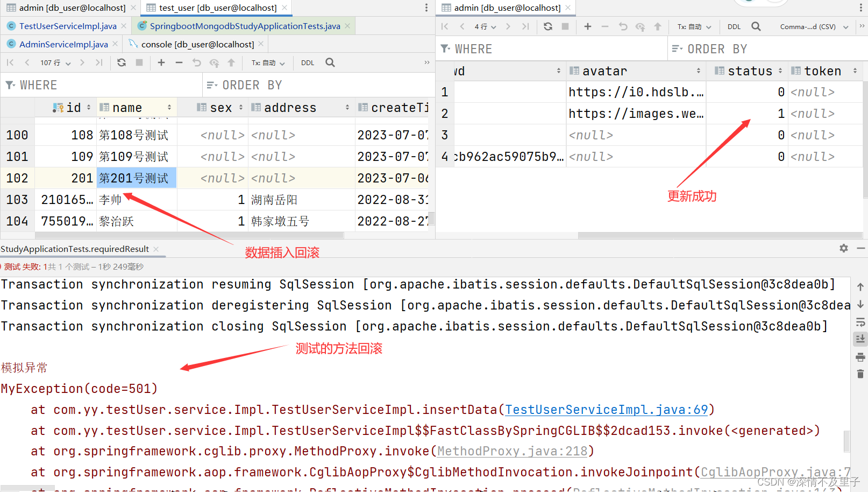
Task: Add a new row in the test_user table
Action: 161,62
